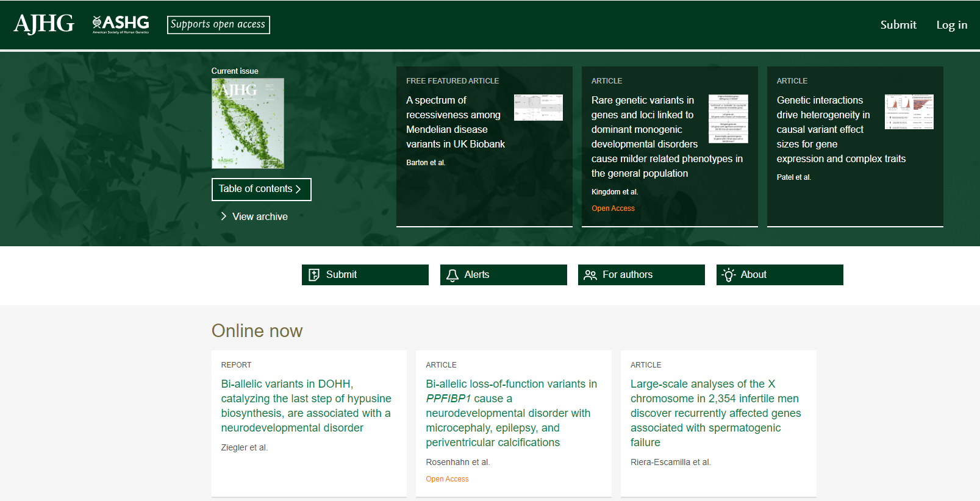
Task: Click the AJHG journal logo
Action: click(x=44, y=24)
